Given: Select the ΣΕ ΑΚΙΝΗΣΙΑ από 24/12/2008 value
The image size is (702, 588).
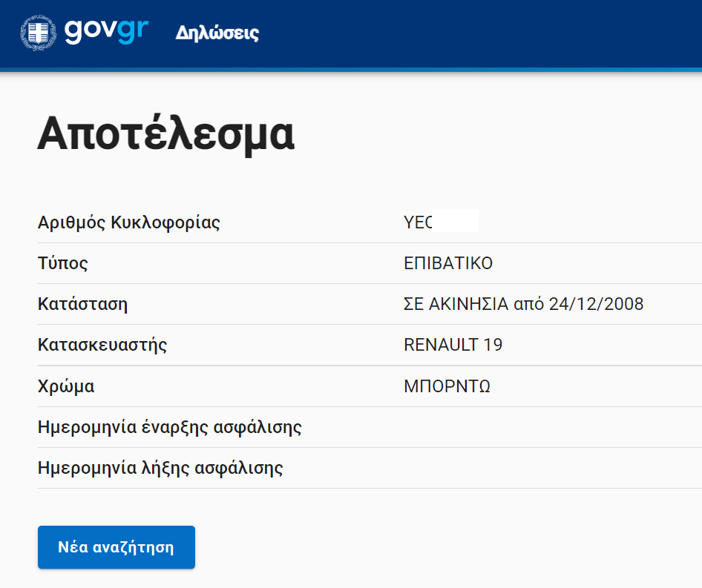Looking at the screenshot, I should pyautogui.click(x=523, y=304).
